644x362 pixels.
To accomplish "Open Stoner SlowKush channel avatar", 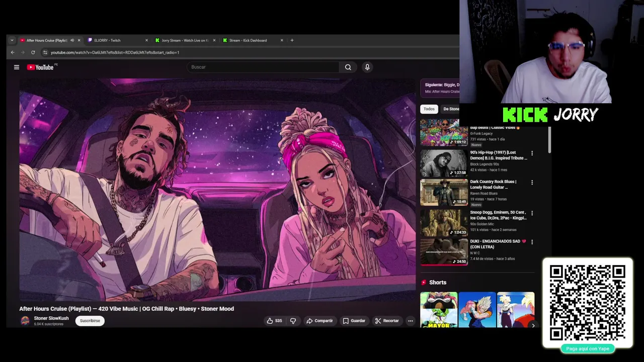I will (x=25, y=321).
